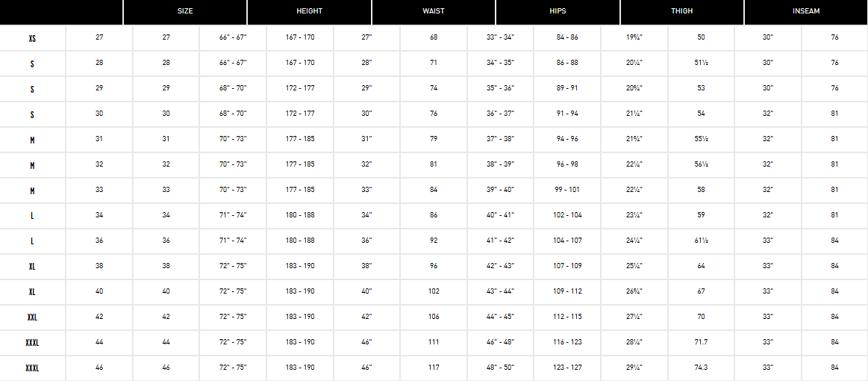This screenshot has width=868, height=381.
Task: Click the hips cell 123 - 127
Action: tap(567, 368)
